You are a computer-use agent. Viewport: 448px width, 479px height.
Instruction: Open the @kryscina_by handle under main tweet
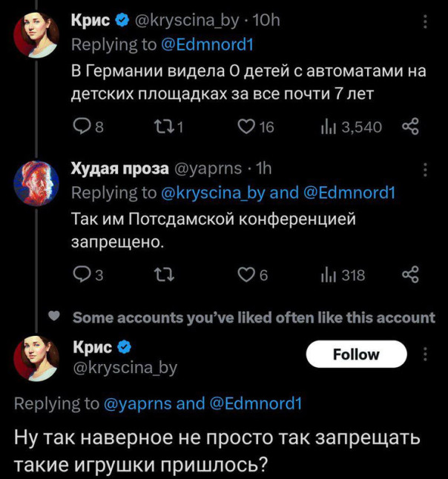[x=125, y=366]
